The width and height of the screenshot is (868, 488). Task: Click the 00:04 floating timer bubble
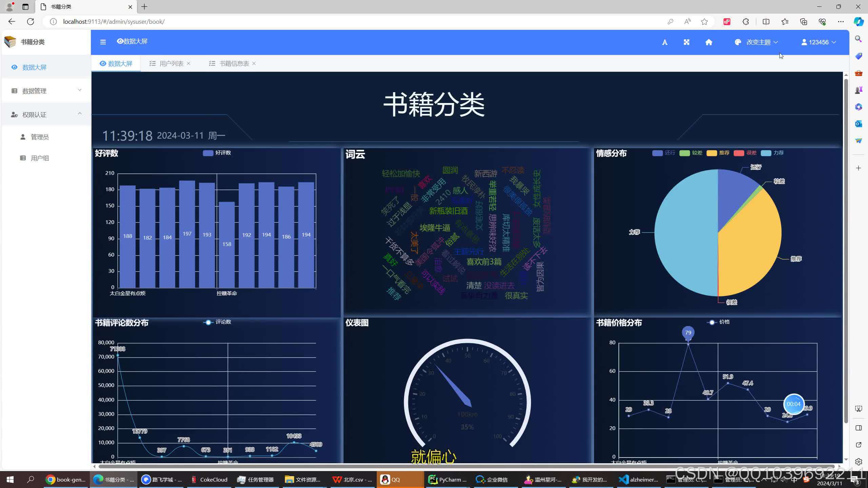pos(793,404)
